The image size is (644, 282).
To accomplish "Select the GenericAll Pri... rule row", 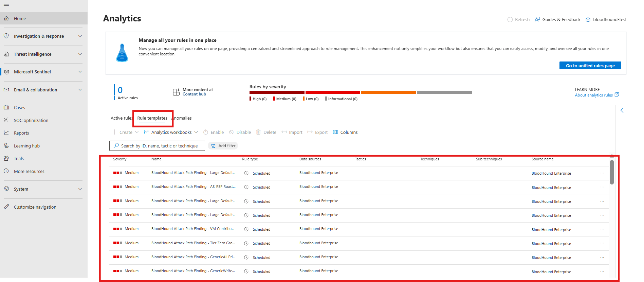I will point(359,258).
